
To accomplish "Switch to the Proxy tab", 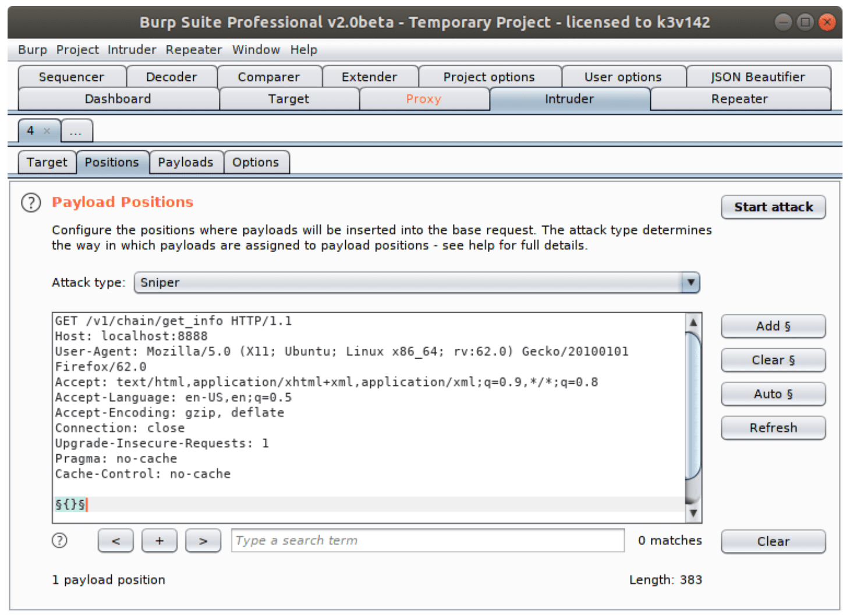I will (x=424, y=99).
